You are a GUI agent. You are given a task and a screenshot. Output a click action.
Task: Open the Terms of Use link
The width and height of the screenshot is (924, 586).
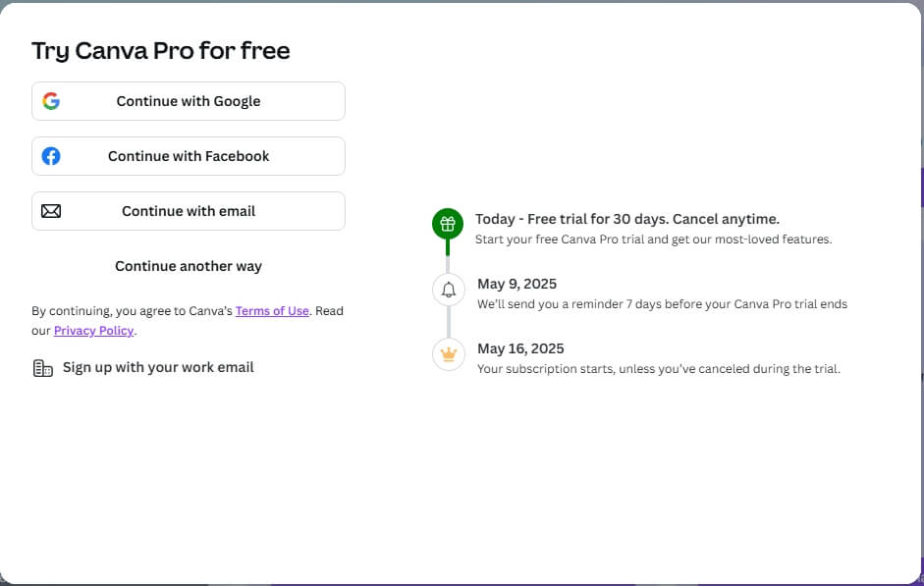[272, 311]
